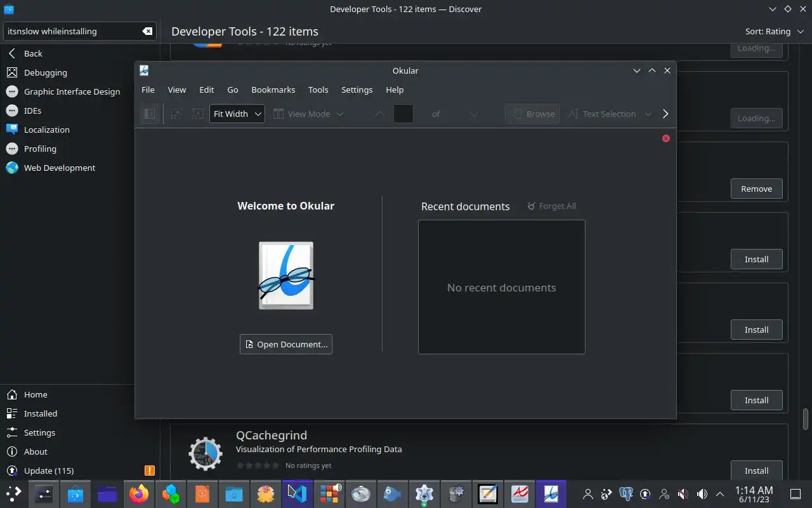Open the volume control in the system tray
The height and width of the screenshot is (508, 812).
[702, 493]
